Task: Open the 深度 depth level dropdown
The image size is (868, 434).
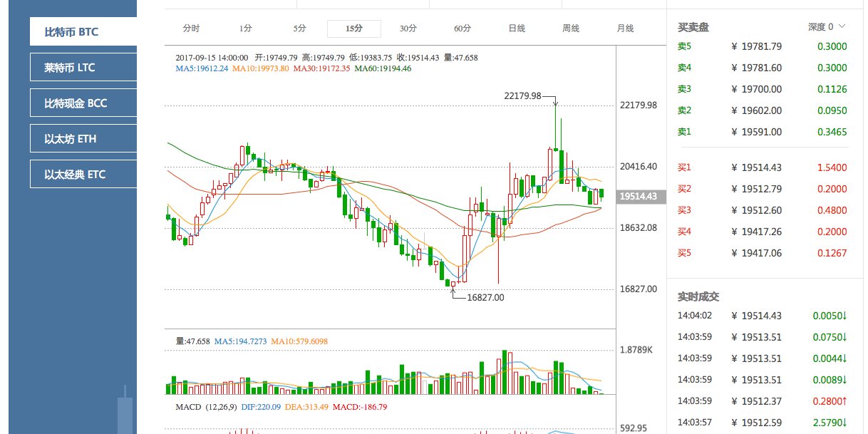Action: point(825,26)
